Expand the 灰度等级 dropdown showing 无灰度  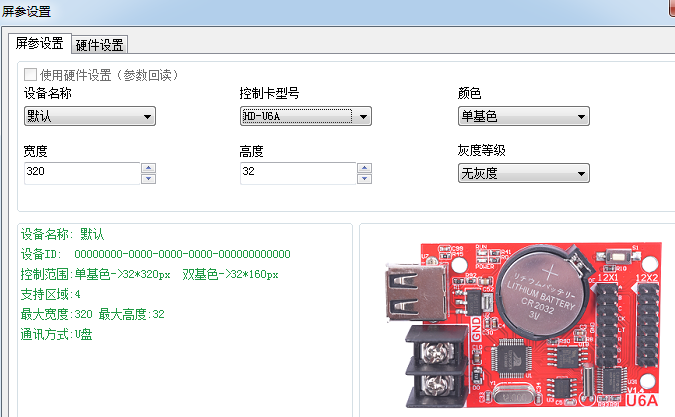(522, 174)
